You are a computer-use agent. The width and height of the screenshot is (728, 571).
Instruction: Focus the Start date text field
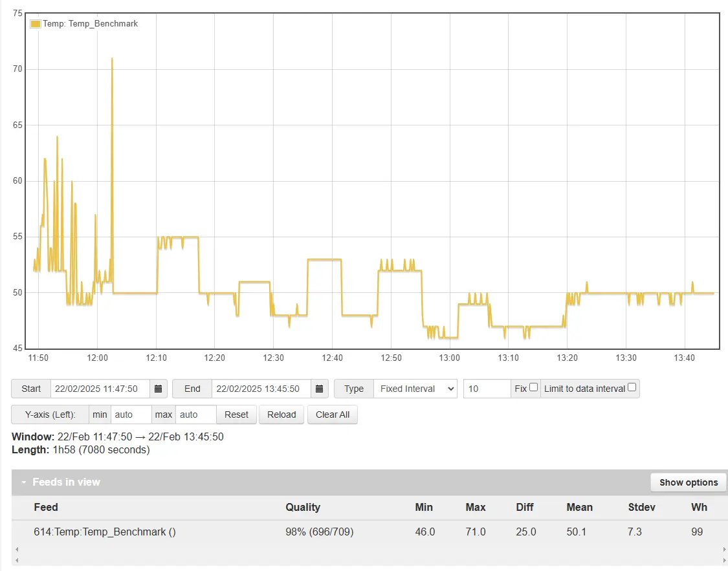click(x=100, y=389)
